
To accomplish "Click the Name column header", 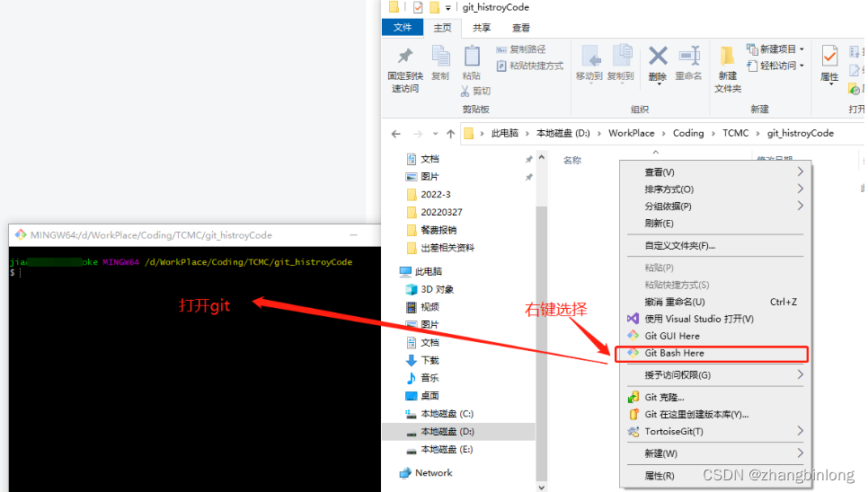I will click(571, 161).
